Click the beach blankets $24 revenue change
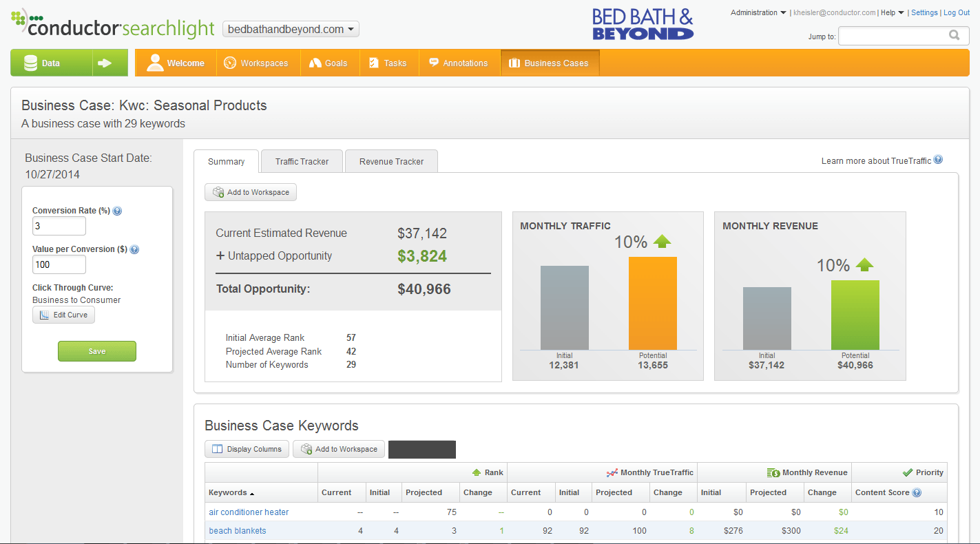This screenshot has width=980, height=544. click(841, 531)
